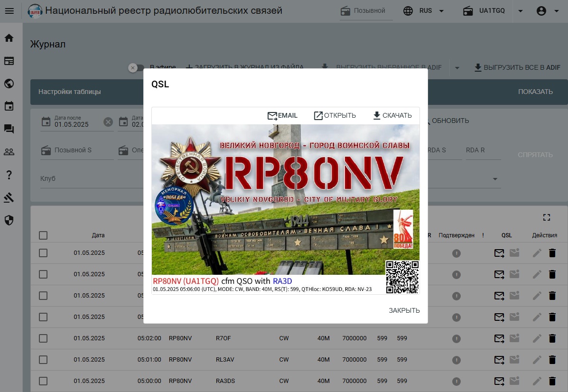Toggle table fullscreen icon
The height and width of the screenshot is (392, 568).
547,217
